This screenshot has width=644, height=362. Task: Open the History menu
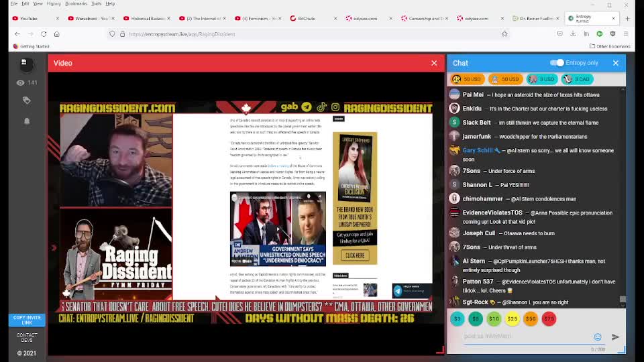point(54,4)
